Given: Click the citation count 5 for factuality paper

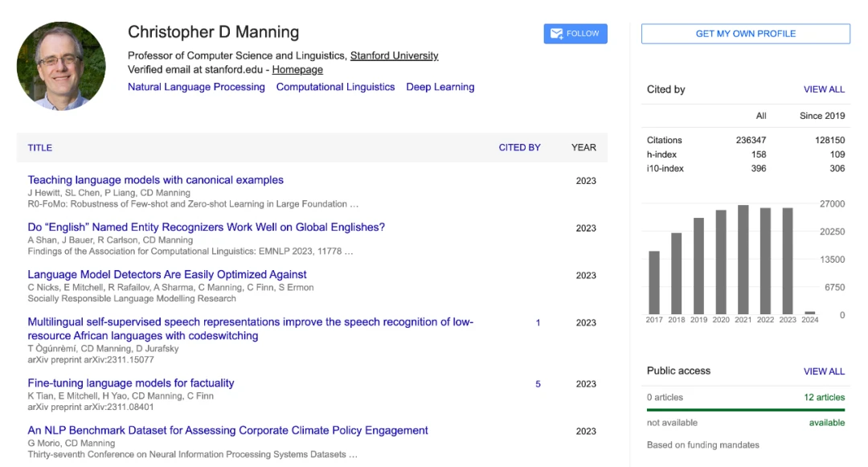Looking at the screenshot, I should point(537,383).
